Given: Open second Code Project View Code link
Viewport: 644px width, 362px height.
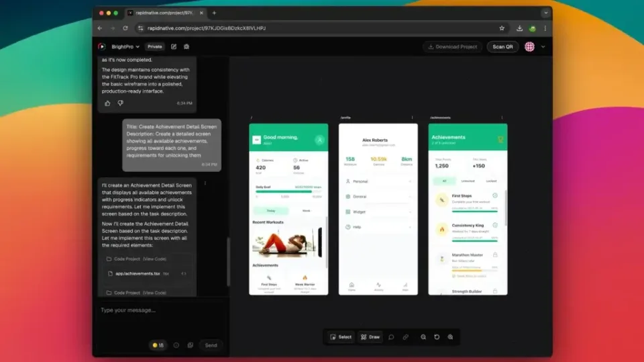Looking at the screenshot, I should 154,293.
